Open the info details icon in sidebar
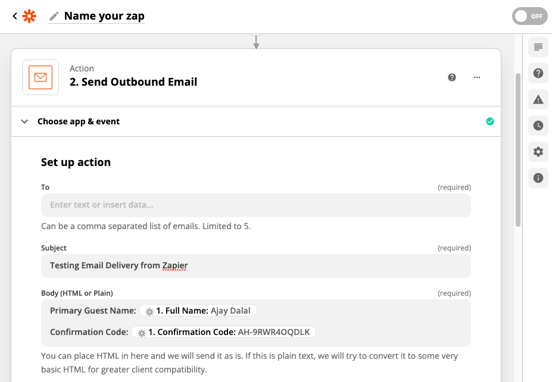 [x=538, y=178]
